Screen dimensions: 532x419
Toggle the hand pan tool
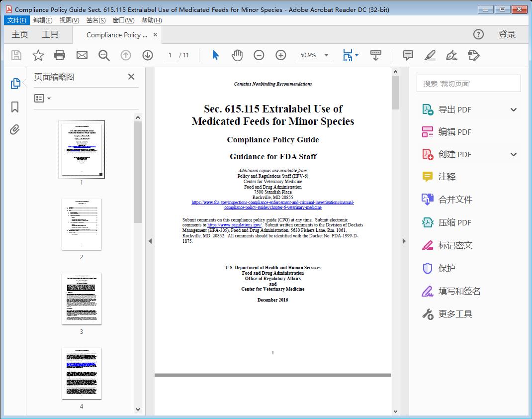coord(237,55)
